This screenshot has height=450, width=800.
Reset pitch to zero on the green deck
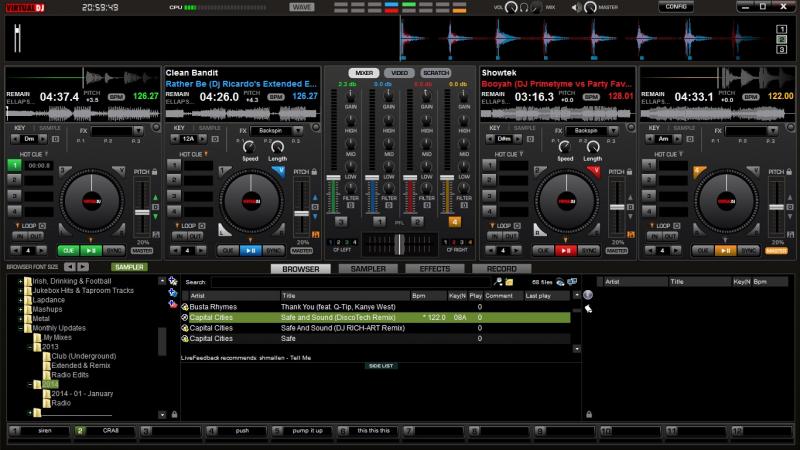[156, 207]
